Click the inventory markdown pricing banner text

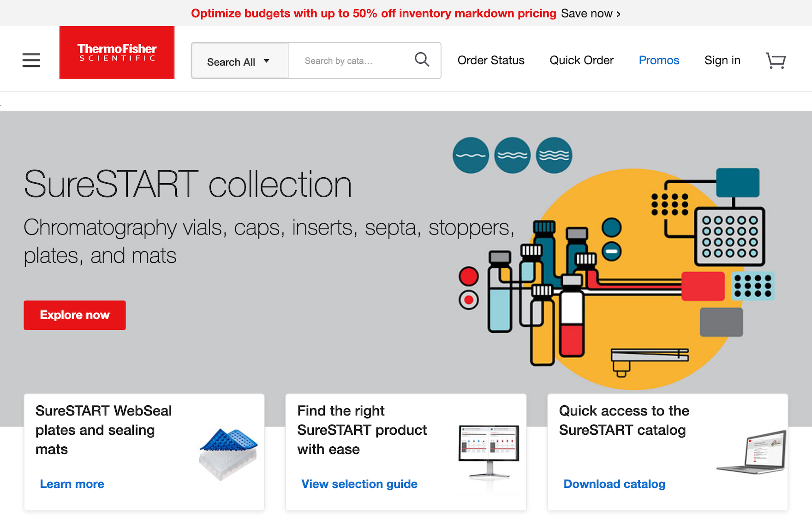coord(374,13)
